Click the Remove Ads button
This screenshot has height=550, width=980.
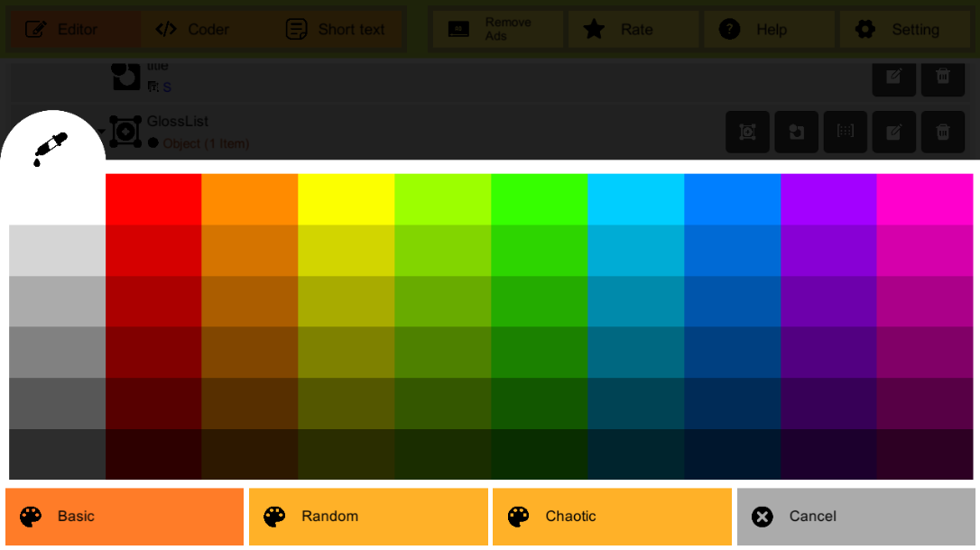tap(495, 30)
